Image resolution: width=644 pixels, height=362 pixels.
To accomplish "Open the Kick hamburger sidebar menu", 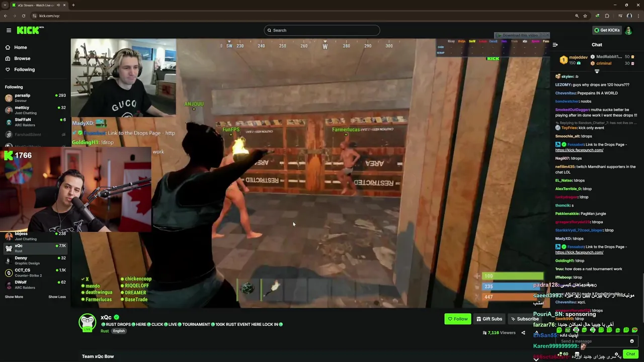I will (x=9, y=30).
